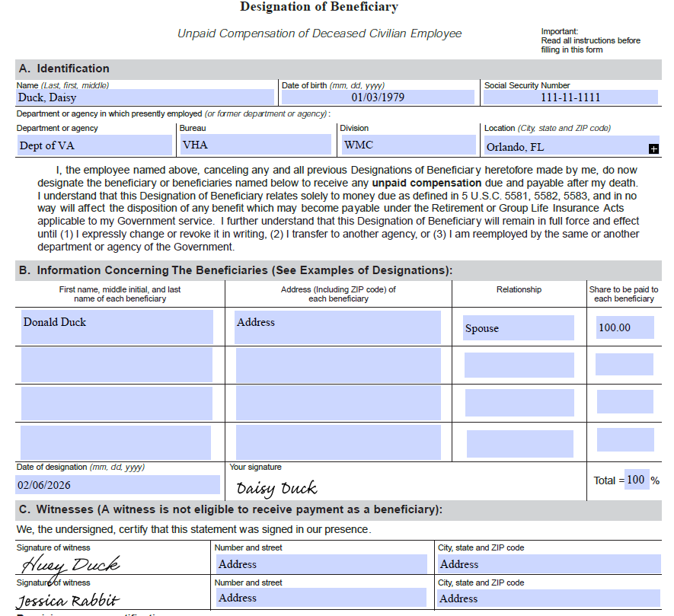Select the Name field containing Duck, Daisy

tap(145, 97)
